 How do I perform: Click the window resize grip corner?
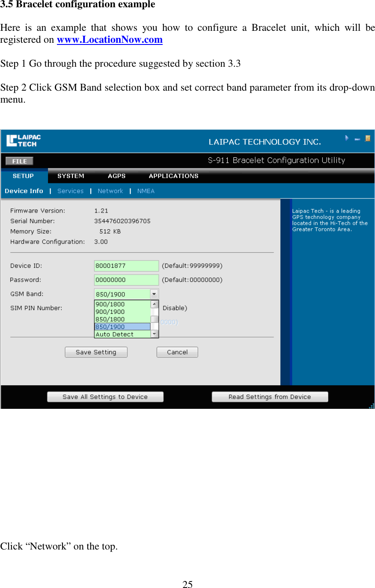372,406
